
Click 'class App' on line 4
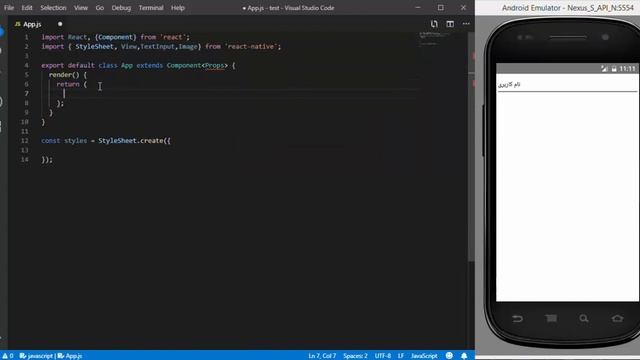116,65
